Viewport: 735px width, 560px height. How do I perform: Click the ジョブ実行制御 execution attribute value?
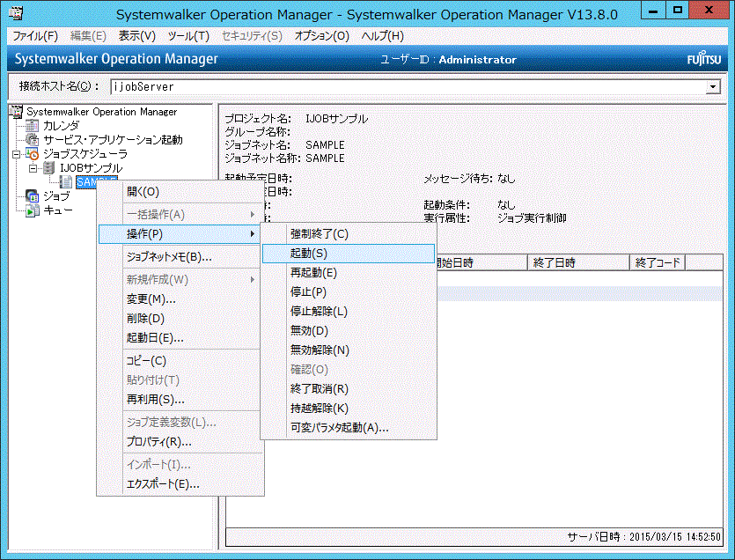click(532, 218)
